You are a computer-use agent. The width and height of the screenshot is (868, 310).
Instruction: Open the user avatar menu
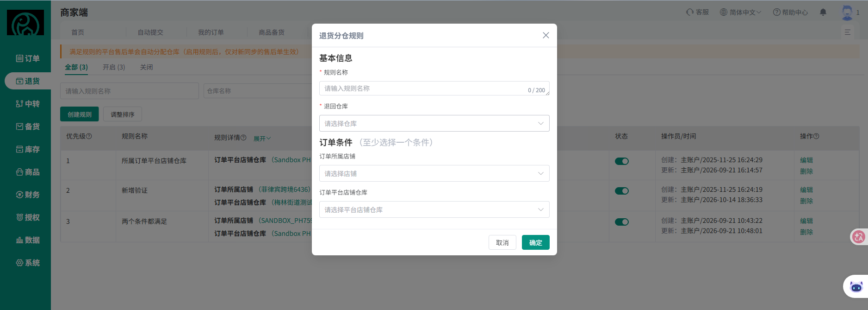pos(847,13)
